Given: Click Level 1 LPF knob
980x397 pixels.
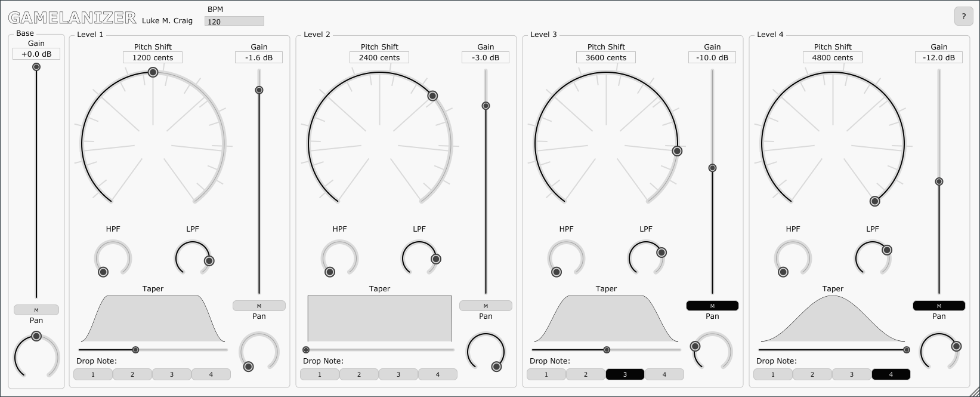Looking at the screenshot, I should coord(193,258).
